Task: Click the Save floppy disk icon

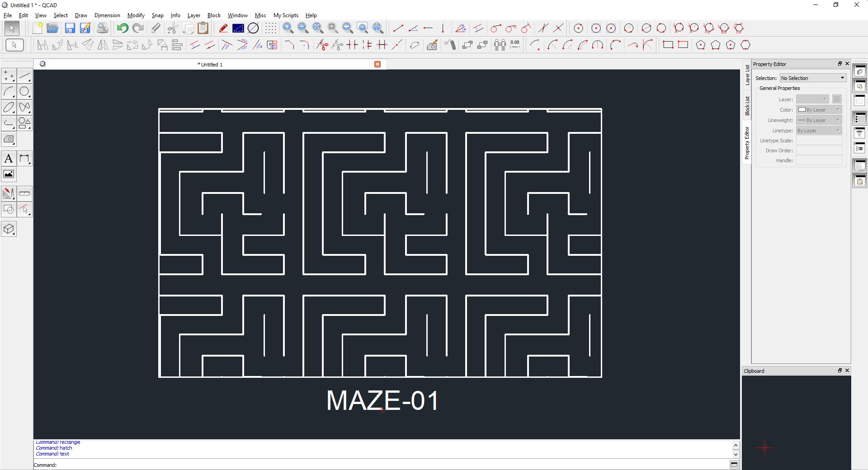Action: pos(70,28)
